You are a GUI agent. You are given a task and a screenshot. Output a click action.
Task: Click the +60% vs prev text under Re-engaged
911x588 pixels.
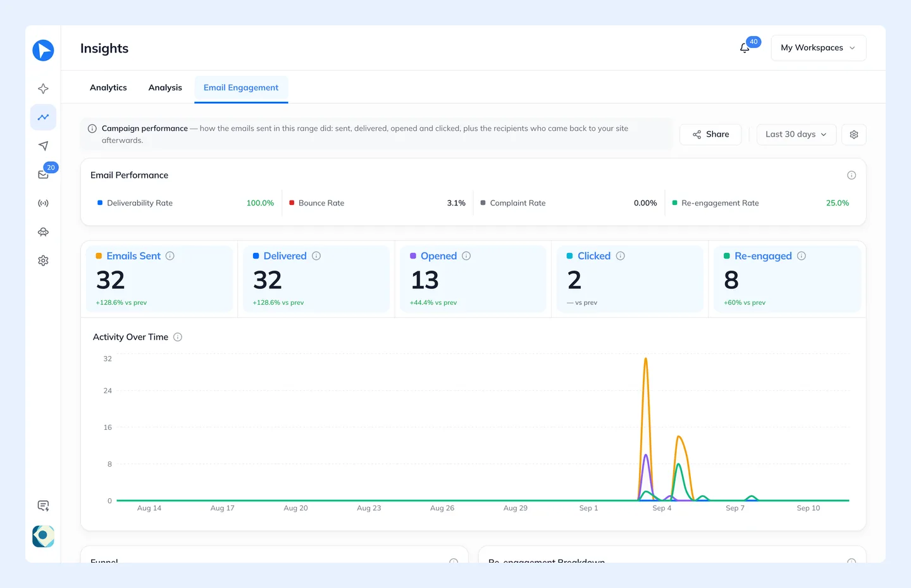point(745,303)
